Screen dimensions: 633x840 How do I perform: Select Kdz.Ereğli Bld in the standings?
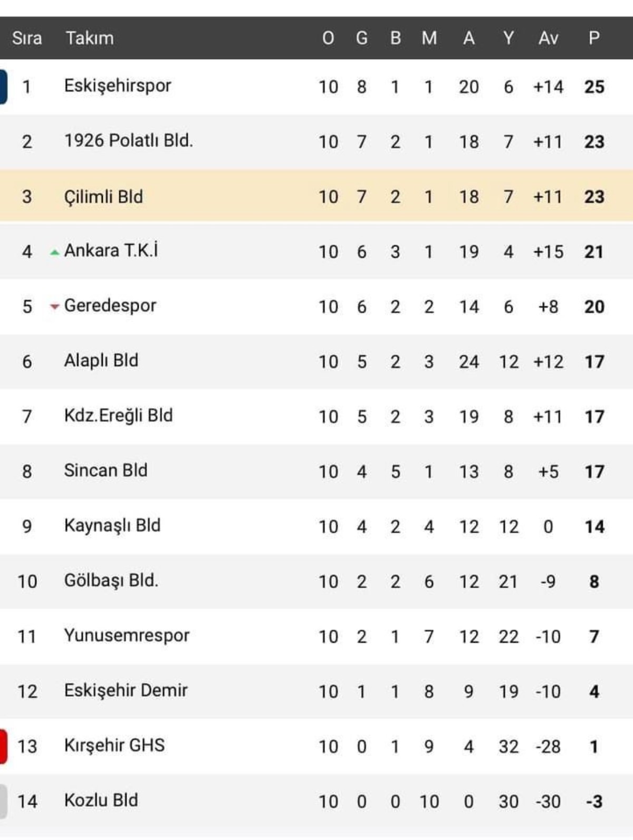click(118, 416)
